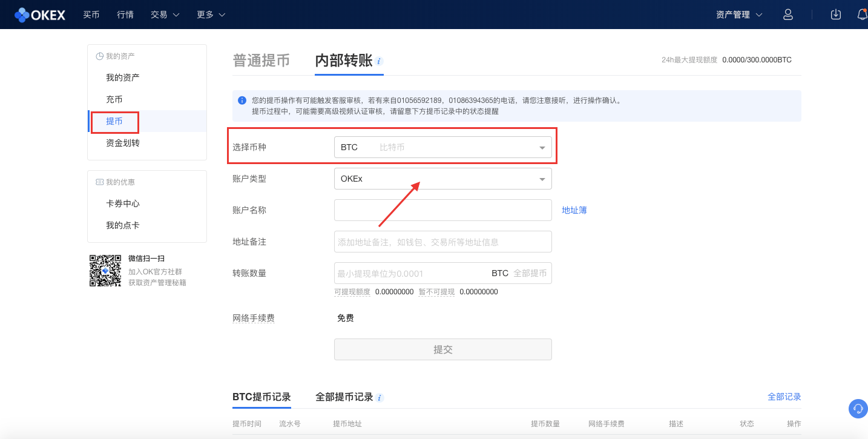Open the user profile icon

tap(787, 14)
